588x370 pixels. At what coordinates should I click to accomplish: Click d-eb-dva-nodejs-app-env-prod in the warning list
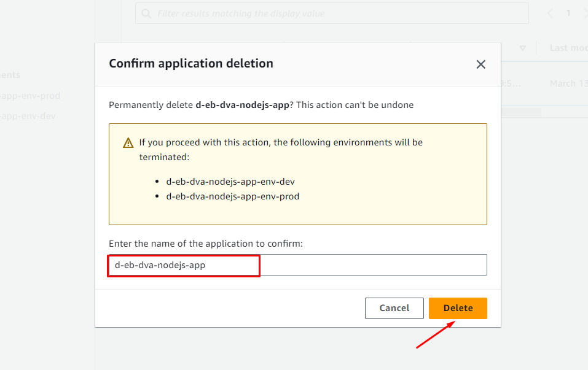(232, 196)
